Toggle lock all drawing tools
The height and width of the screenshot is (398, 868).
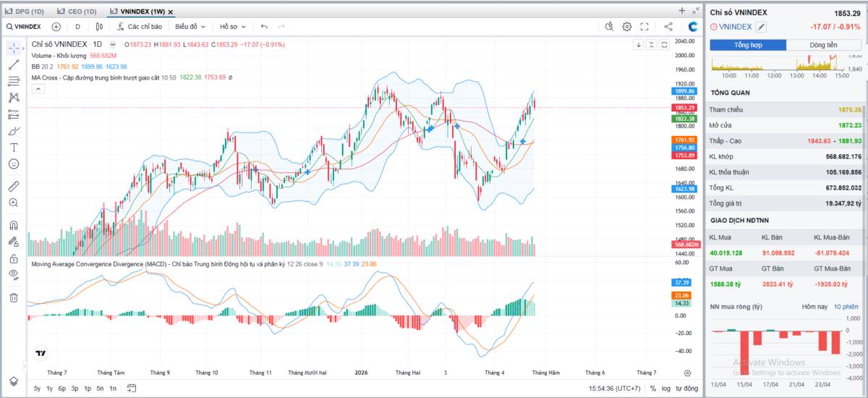click(x=14, y=258)
